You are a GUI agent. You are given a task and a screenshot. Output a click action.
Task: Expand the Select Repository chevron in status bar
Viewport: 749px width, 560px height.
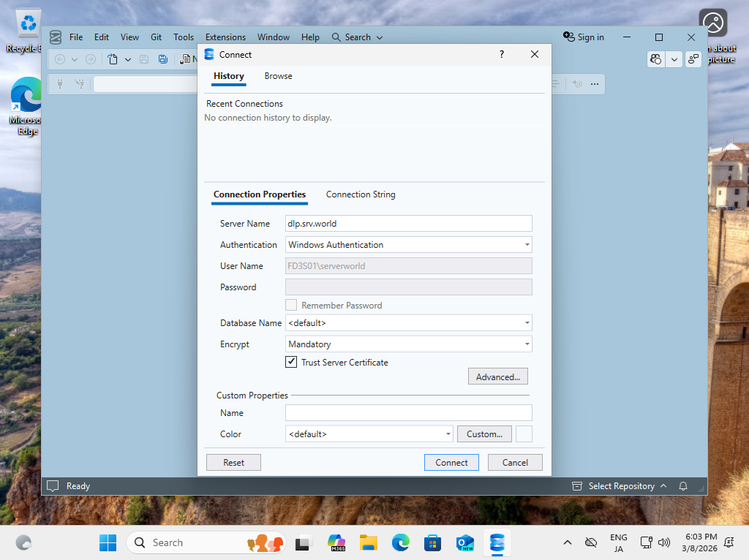pos(663,485)
